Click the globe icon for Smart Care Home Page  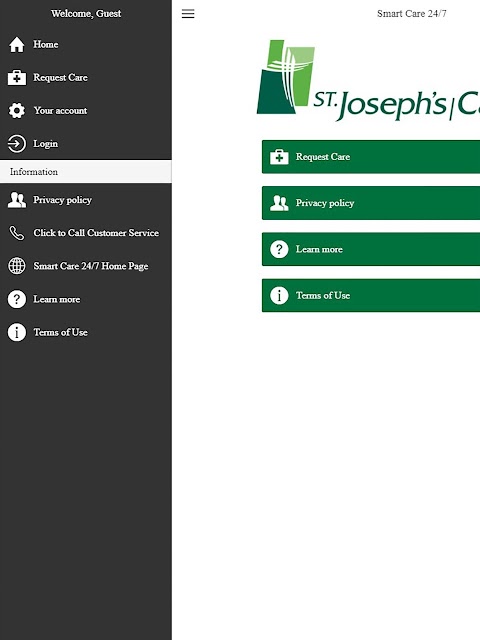coord(17,266)
